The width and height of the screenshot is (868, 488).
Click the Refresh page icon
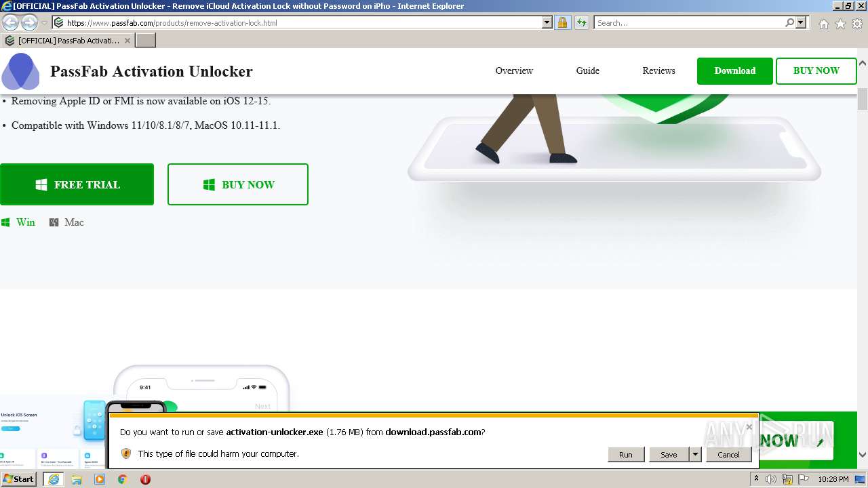pos(581,23)
